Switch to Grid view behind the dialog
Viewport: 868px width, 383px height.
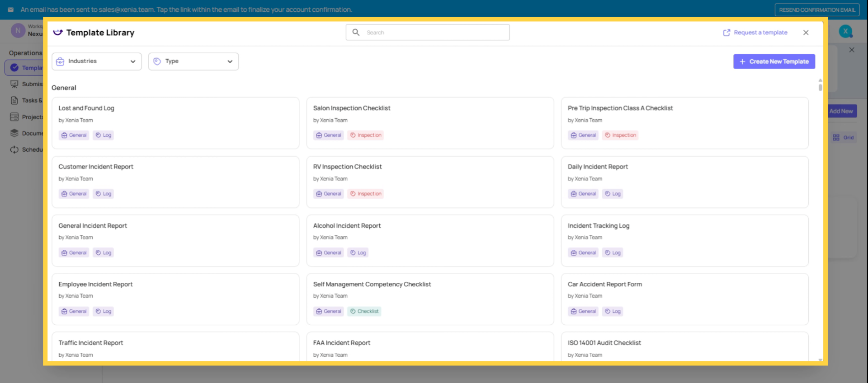point(844,137)
